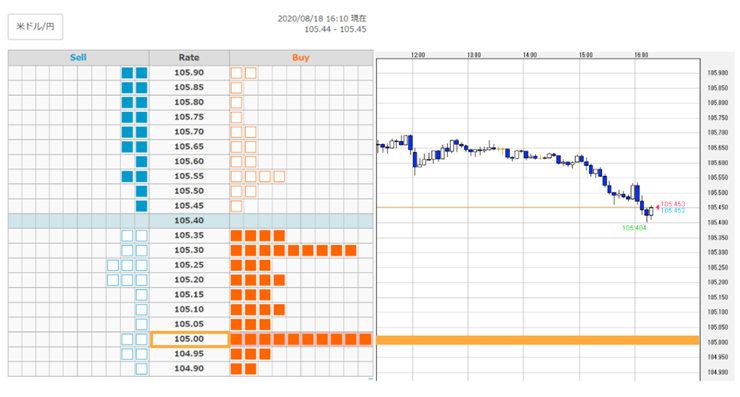This screenshot has height=397, width=740.
Task: Select the 105.35 rate cell
Action: coord(189,236)
